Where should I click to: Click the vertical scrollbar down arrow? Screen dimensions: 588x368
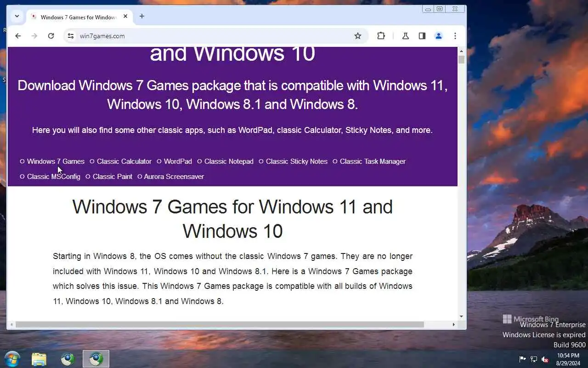coord(461,316)
